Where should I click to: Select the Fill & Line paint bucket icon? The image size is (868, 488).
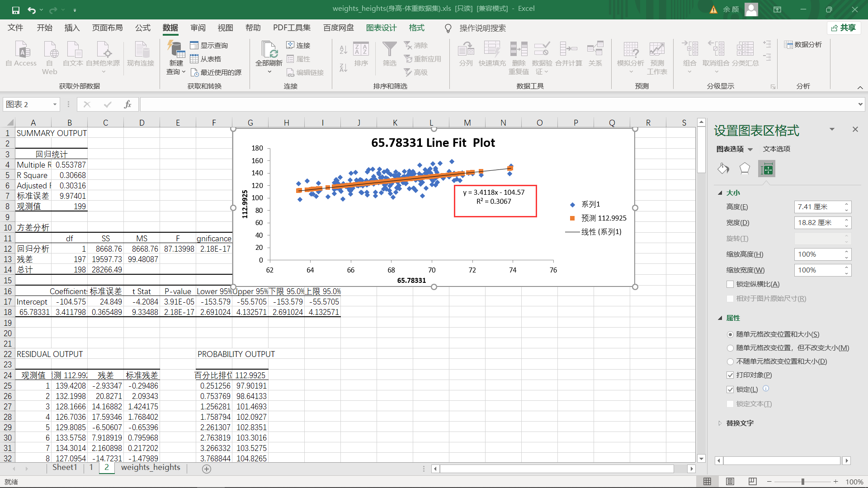[723, 169]
